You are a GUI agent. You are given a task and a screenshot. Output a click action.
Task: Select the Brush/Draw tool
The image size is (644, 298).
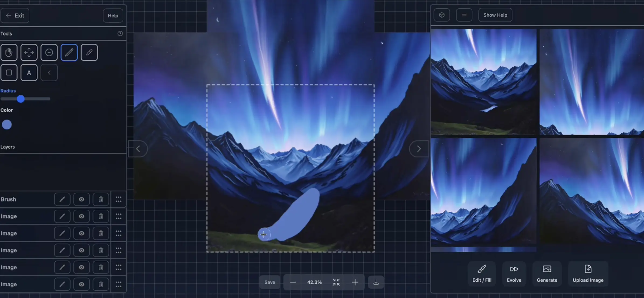[69, 52]
